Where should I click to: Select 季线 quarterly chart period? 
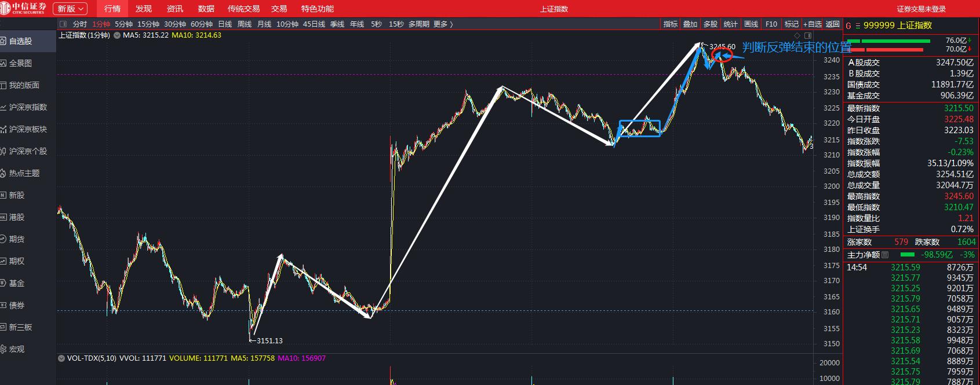pos(337,24)
